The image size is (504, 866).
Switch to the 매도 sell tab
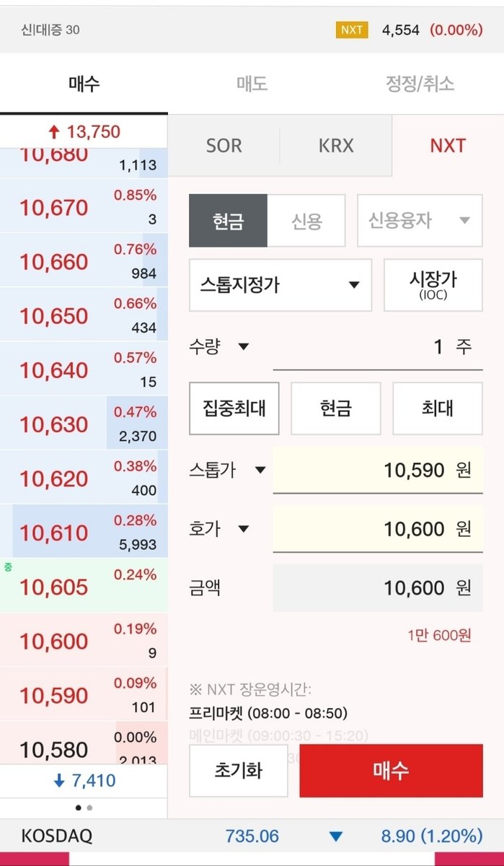coord(251,84)
